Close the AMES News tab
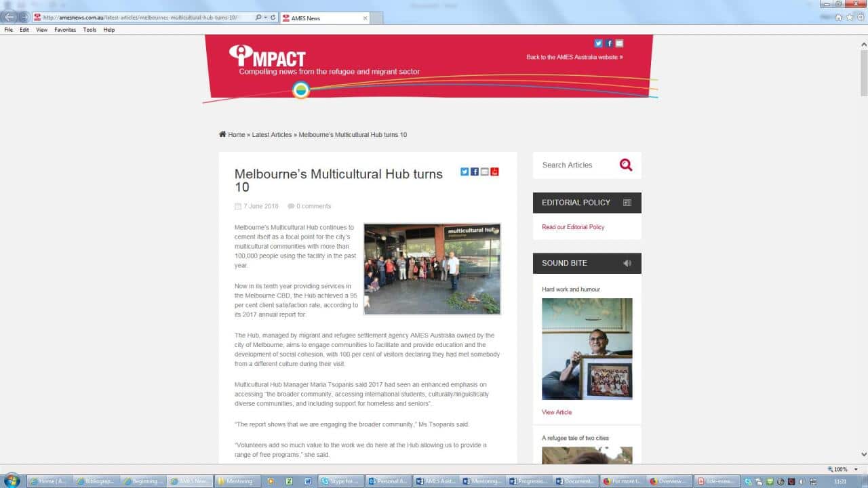Image resolution: width=868 pixels, height=488 pixels. [366, 18]
